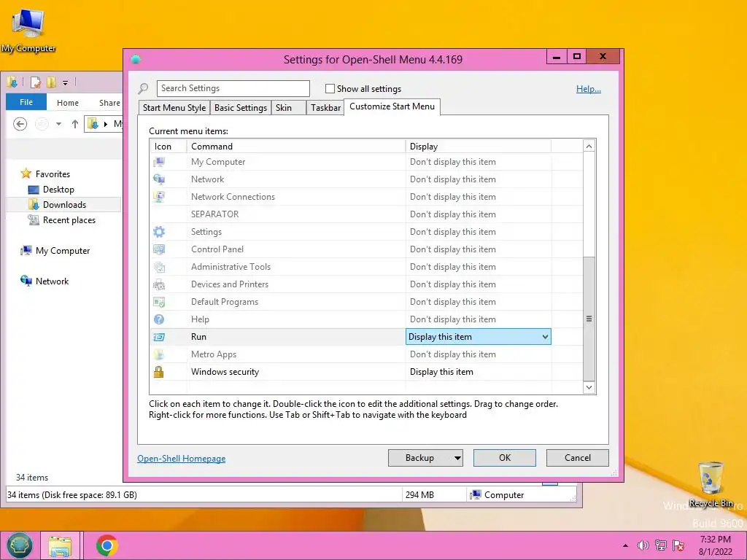Click the Administrative Tools row icon
This screenshot has height=560, width=747.
[159, 267]
